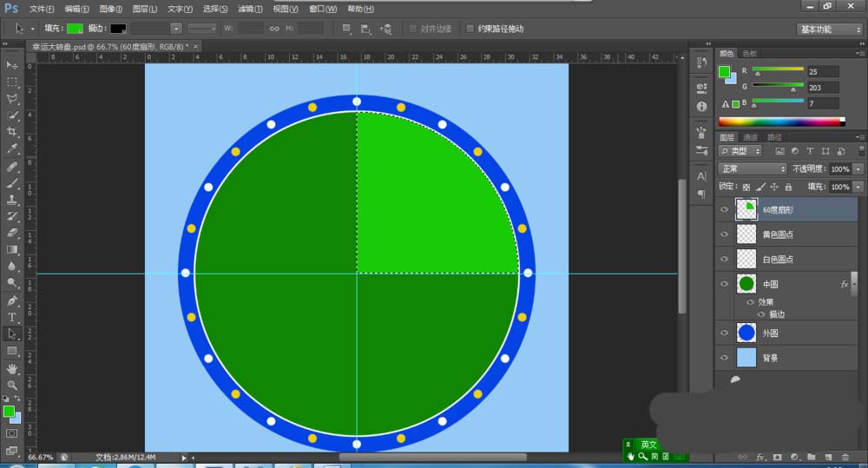Select the Move tool
Viewport: 868px width, 468px height.
click(11, 65)
